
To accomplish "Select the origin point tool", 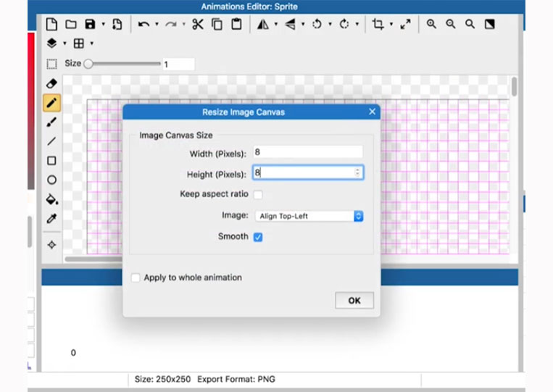I will 52,245.
